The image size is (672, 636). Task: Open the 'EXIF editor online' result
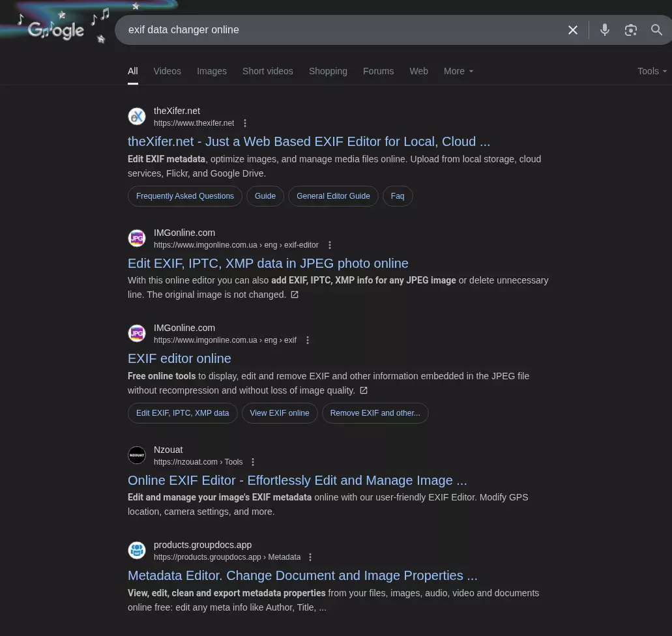point(179,358)
